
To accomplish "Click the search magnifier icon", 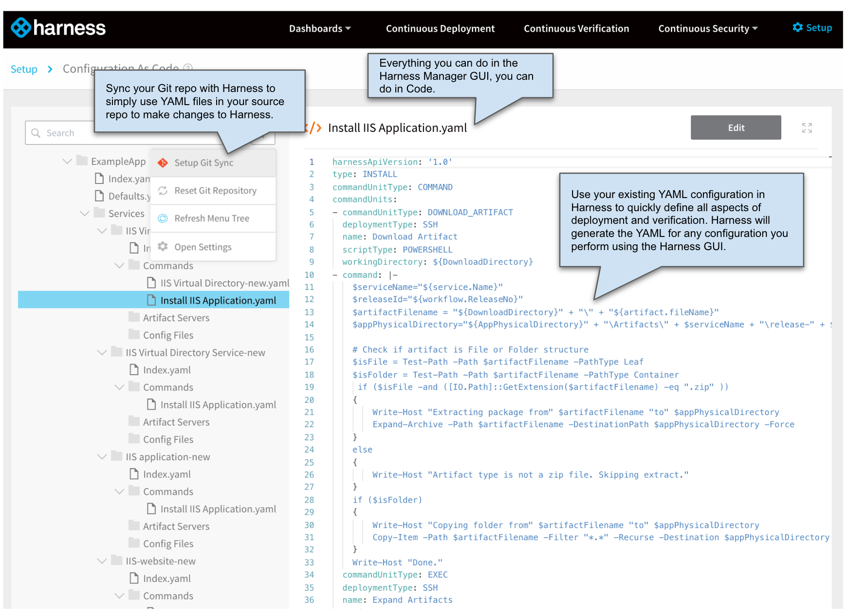I will (x=36, y=133).
